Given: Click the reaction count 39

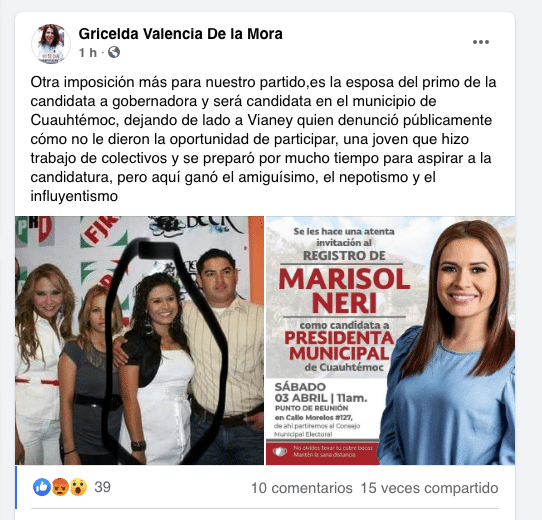Looking at the screenshot, I should 102,487.
